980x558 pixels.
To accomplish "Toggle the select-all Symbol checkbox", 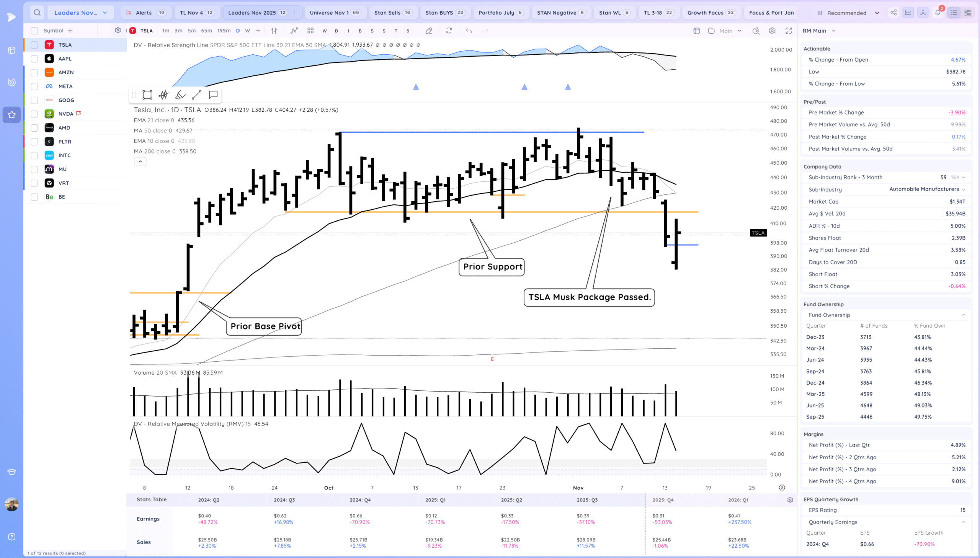I will tap(34, 31).
